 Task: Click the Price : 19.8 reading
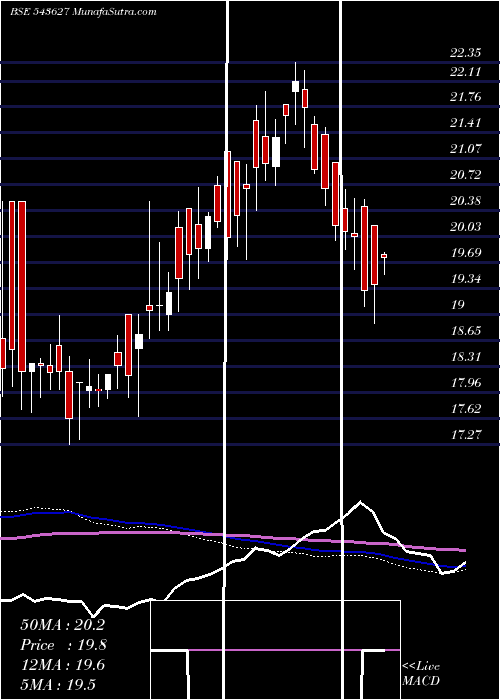pos(63,645)
